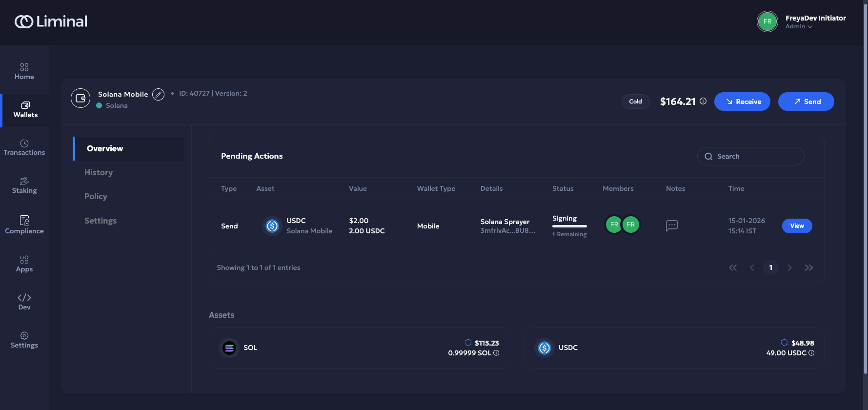This screenshot has width=868, height=410.
Task: Refresh the USDC asset balance
Action: click(x=784, y=343)
